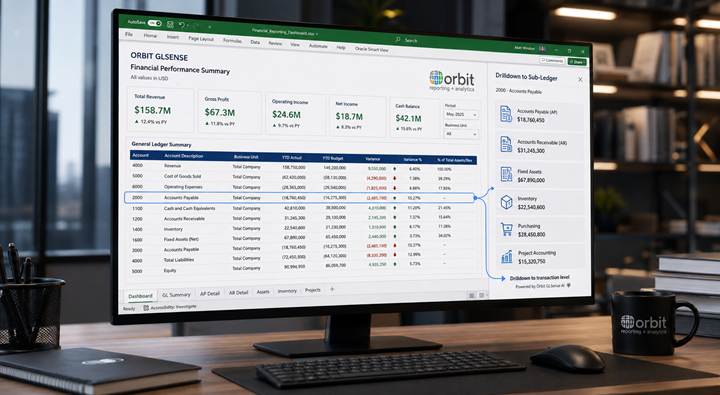Click the Accounts Receivable (AR) document icon

506,144
